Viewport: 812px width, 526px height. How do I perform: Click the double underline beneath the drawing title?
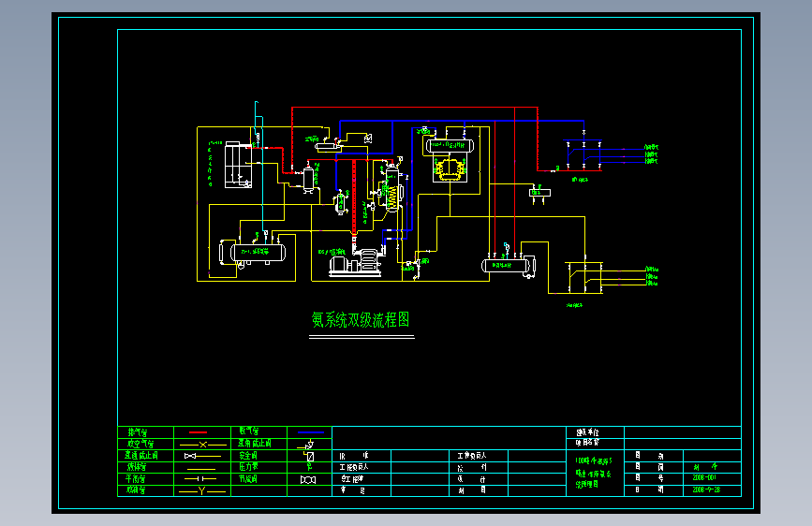click(362, 337)
